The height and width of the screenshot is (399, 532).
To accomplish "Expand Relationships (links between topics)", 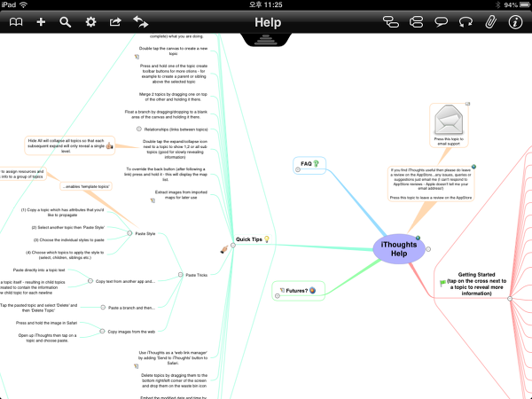I will point(139,129).
